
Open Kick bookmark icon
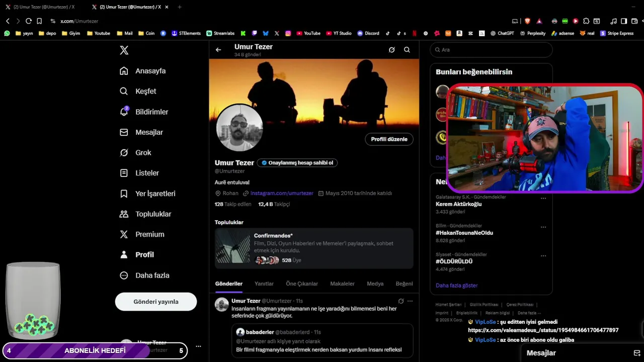point(243,33)
